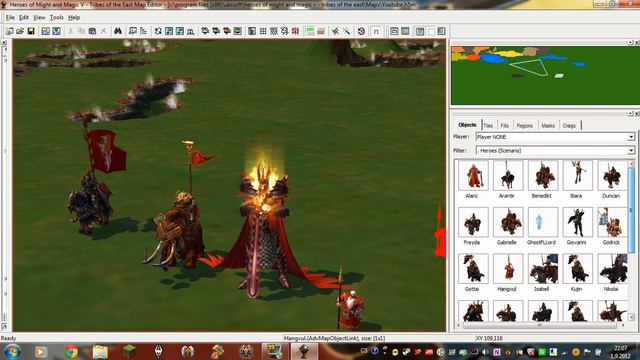Screen dimensions: 640x360
Task: Click the binoculars Find icon
Action: (x=118, y=31)
